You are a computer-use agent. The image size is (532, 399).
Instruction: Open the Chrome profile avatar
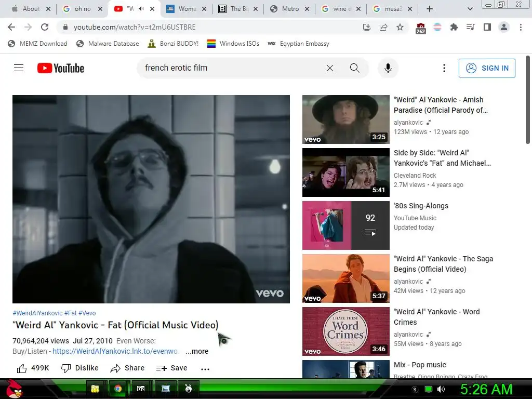coord(504,27)
